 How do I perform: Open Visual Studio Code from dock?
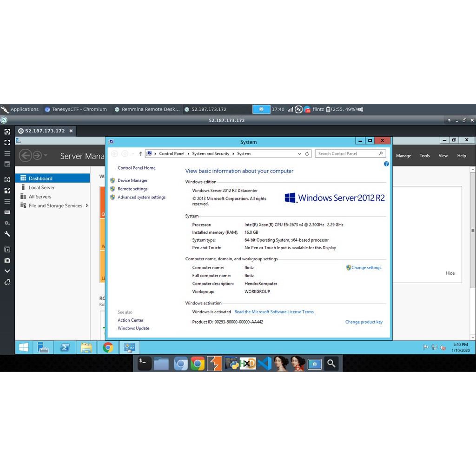click(x=264, y=364)
